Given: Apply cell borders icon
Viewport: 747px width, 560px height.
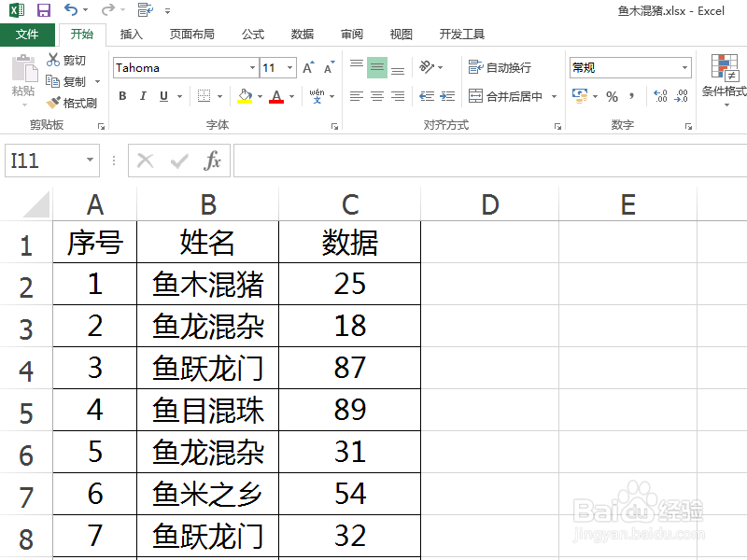Looking at the screenshot, I should 204,96.
